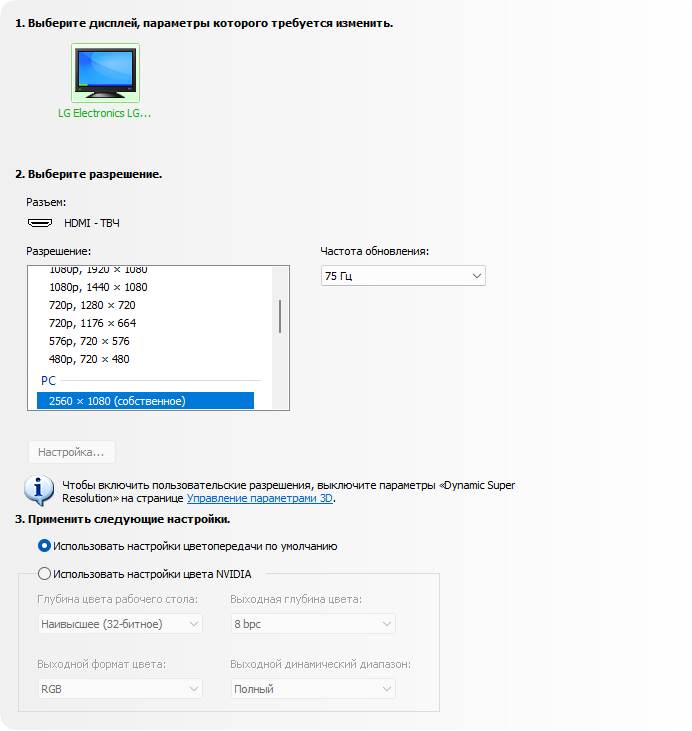Image resolution: width=692 pixels, height=731 pixels.
Task: Open the 75 Гц refresh rate dropdown
Action: [x=403, y=276]
